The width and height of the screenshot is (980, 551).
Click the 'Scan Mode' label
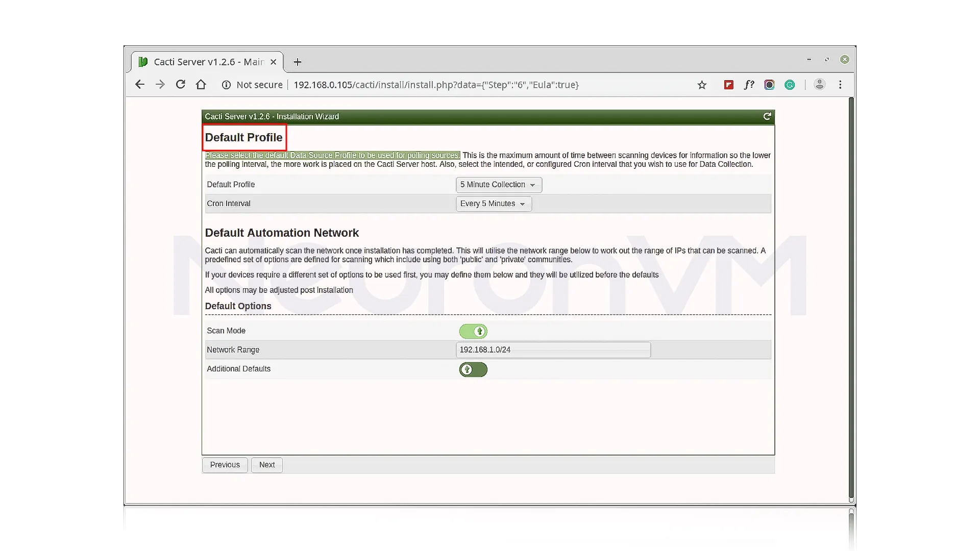tap(226, 331)
